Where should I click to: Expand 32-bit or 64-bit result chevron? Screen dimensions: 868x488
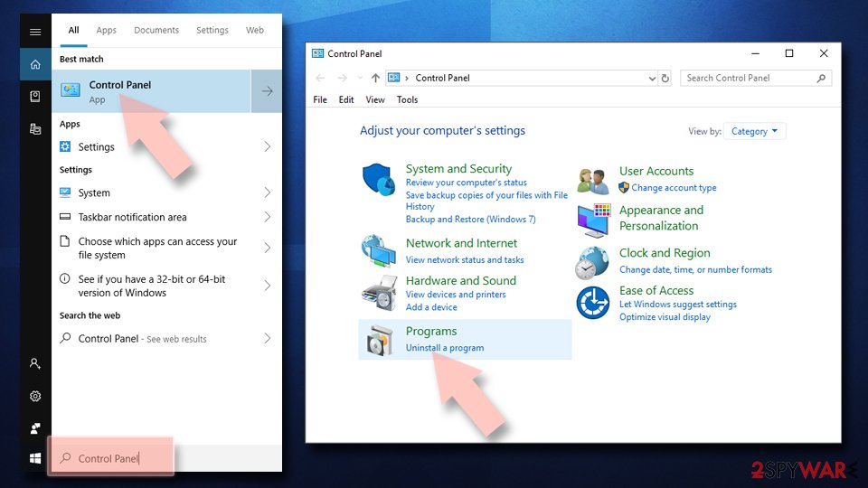point(268,286)
